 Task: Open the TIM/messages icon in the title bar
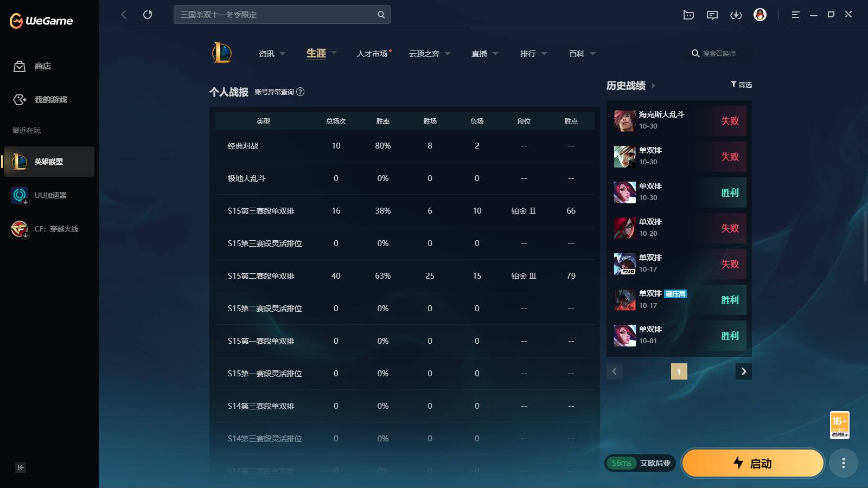(712, 15)
